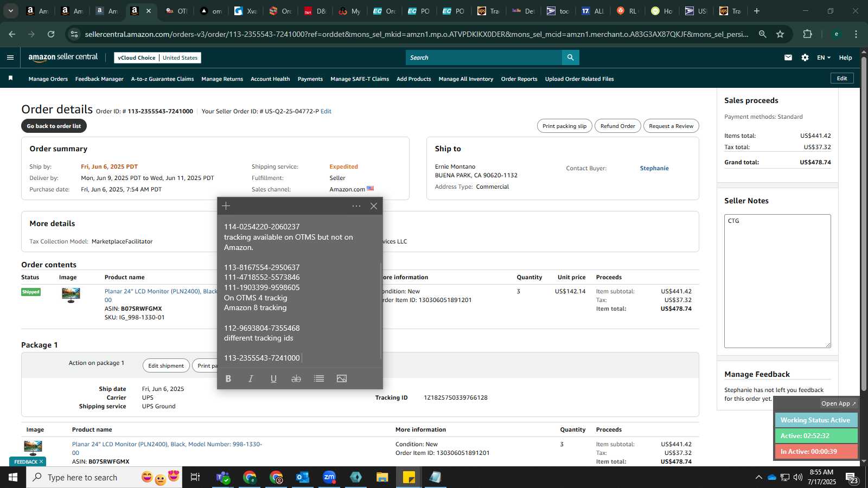Click Edit shipment button
This screenshot has width=868, height=488.
point(166,365)
